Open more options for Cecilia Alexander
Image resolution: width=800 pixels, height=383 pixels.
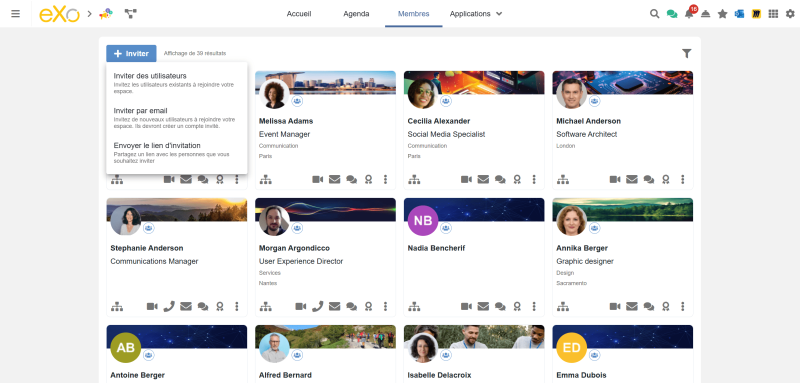tap(534, 180)
